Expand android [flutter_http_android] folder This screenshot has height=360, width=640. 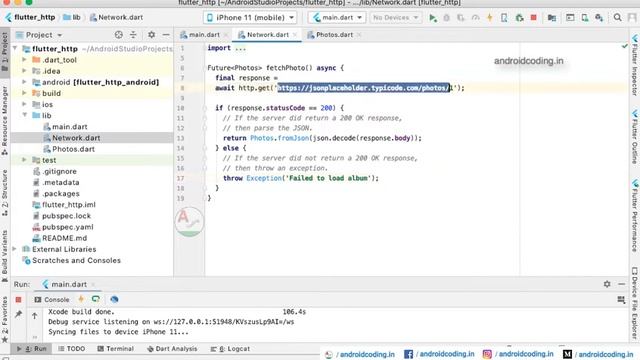pyautogui.click(x=24, y=82)
